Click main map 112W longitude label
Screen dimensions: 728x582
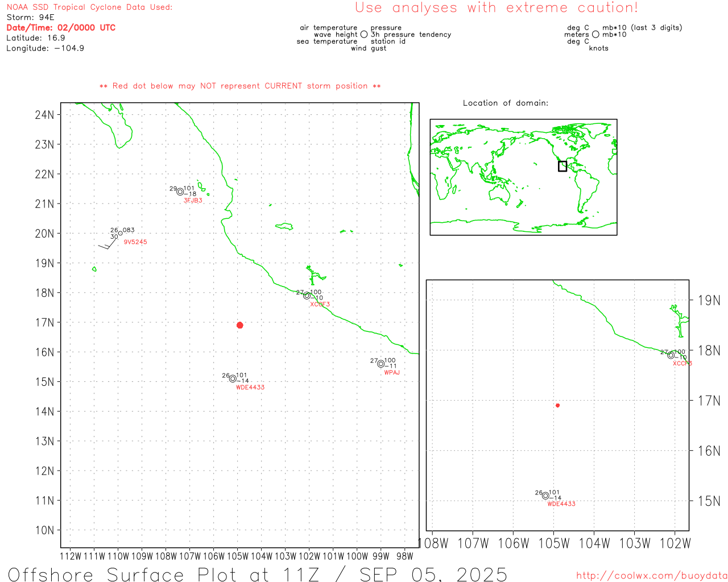71,556
